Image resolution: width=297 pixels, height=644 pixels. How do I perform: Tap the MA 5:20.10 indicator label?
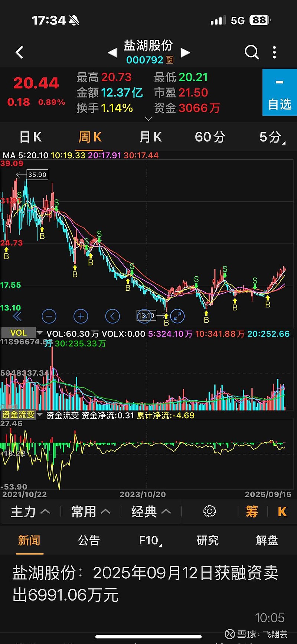tap(26, 155)
